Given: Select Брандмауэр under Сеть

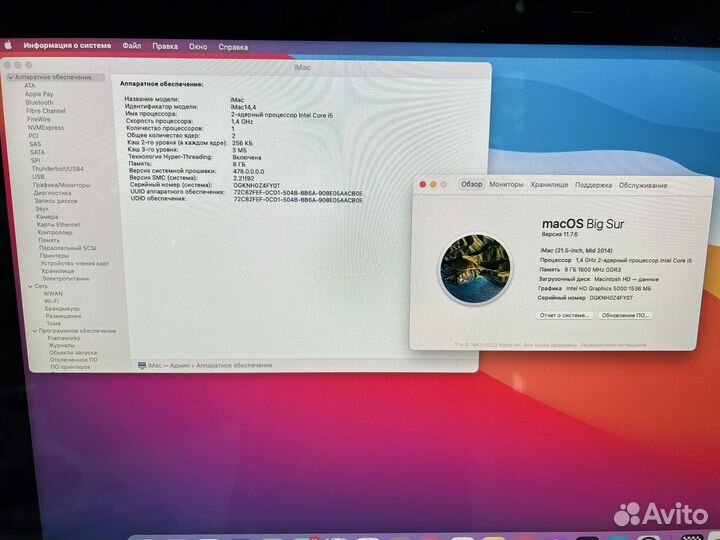Looking at the screenshot, I should [62, 309].
